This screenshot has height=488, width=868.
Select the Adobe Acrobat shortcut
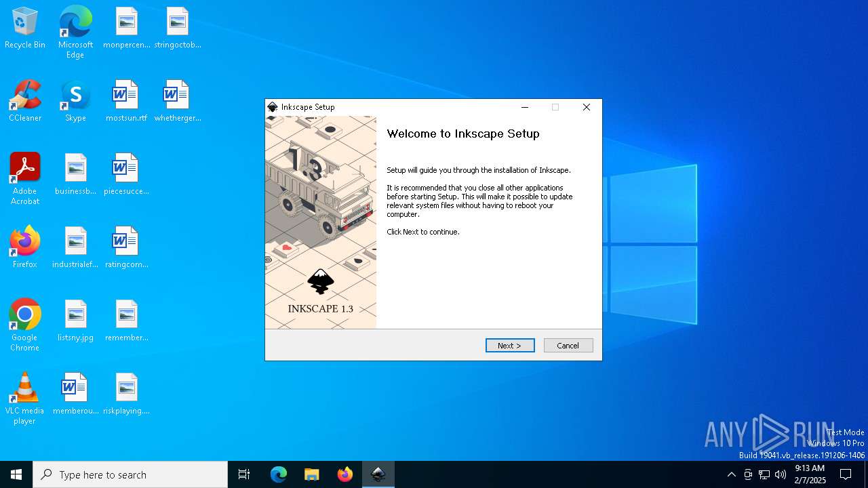[x=25, y=179]
